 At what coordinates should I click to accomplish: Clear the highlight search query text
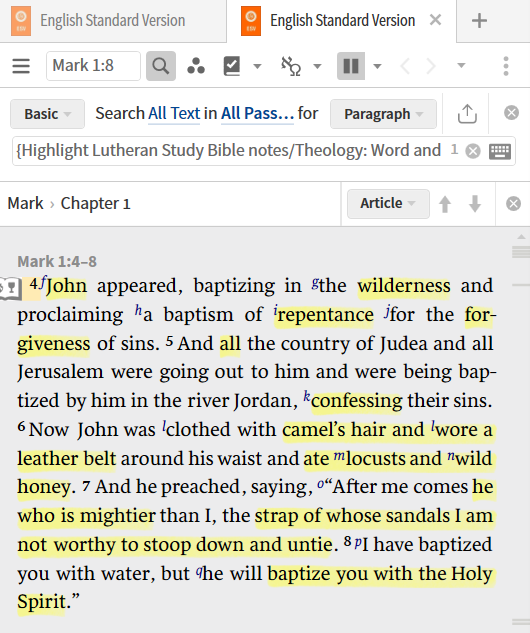click(x=473, y=151)
